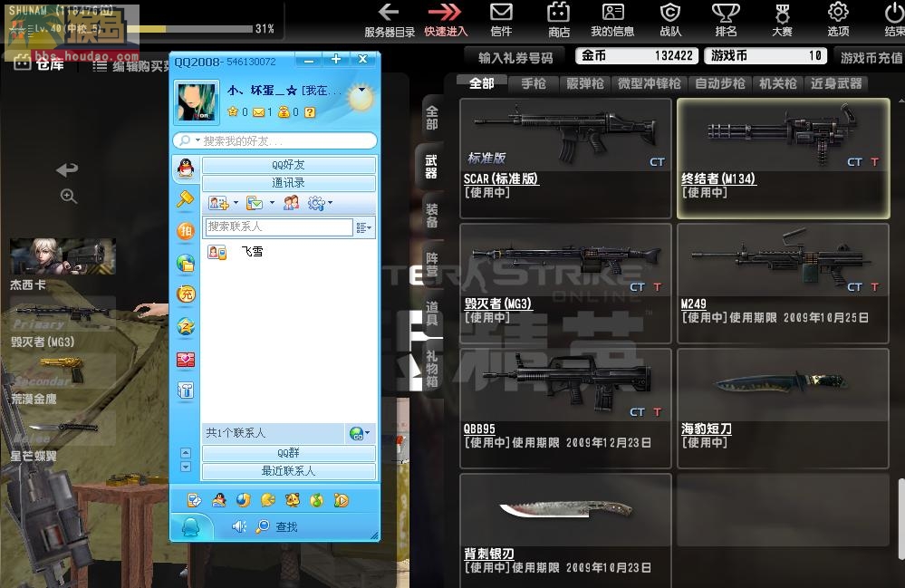Click the QQ sidebar scroll down arrow
Screen dimensions: 905x588
[x=186, y=467]
